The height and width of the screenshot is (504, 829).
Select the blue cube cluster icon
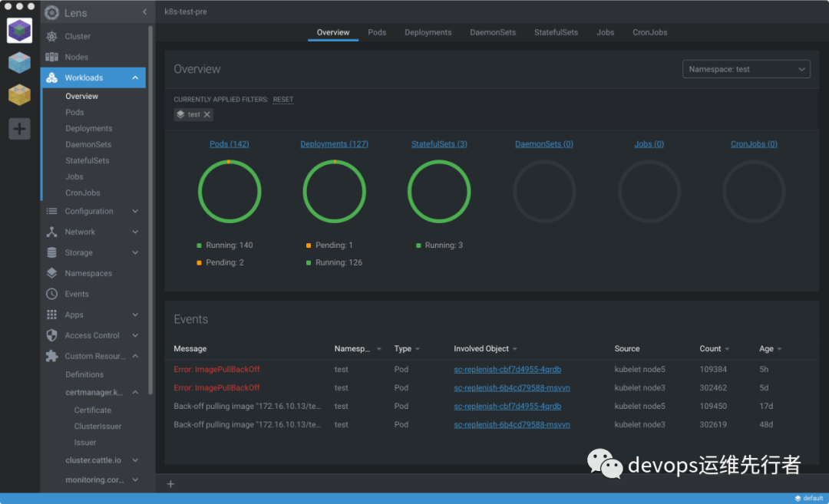pos(19,63)
